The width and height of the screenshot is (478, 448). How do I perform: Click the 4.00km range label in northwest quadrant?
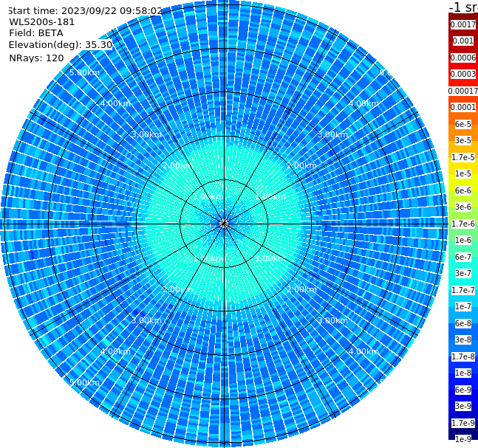[115, 103]
